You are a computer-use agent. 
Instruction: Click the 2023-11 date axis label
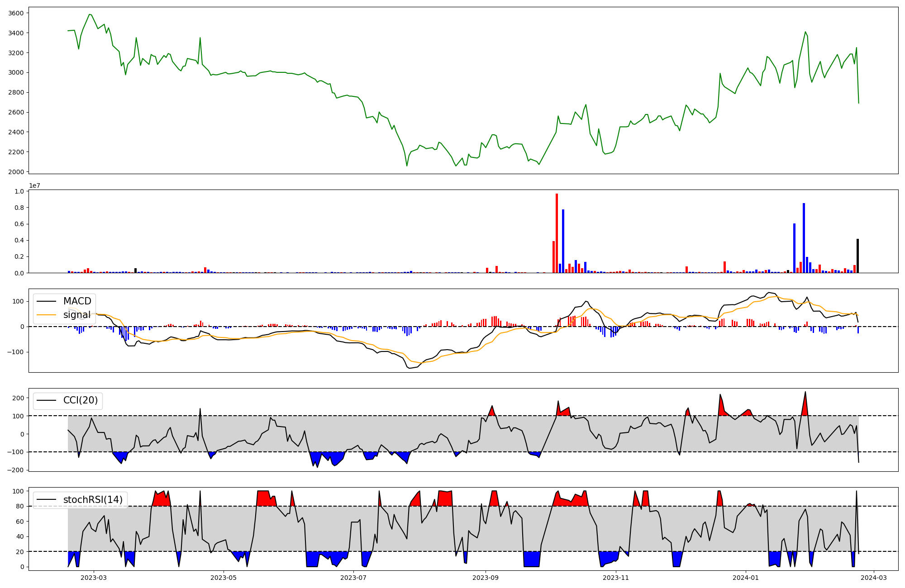click(616, 578)
